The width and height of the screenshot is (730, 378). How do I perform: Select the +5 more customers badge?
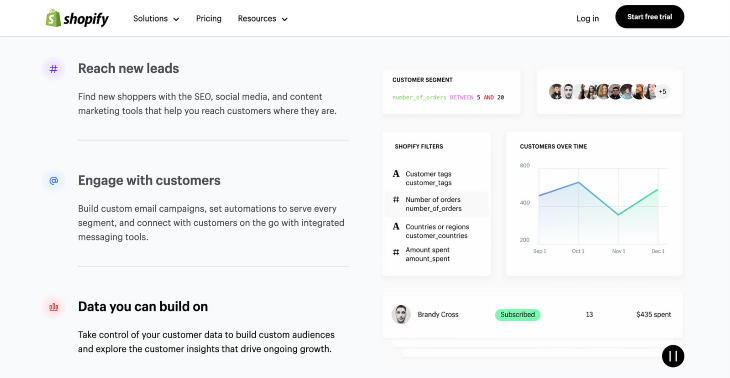[x=662, y=92]
